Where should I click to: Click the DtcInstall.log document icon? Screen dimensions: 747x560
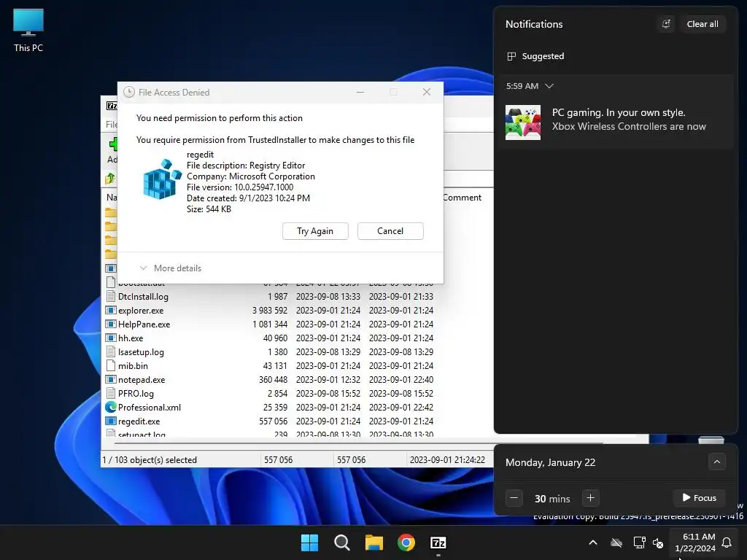point(111,297)
